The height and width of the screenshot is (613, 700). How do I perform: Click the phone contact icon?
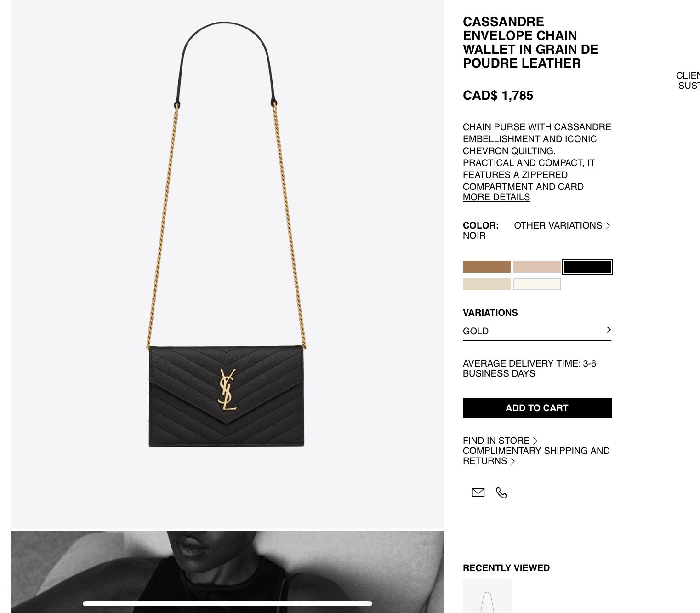click(x=501, y=493)
